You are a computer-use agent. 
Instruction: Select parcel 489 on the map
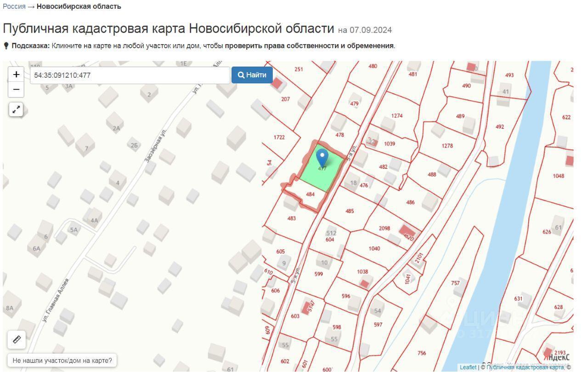pos(460,116)
